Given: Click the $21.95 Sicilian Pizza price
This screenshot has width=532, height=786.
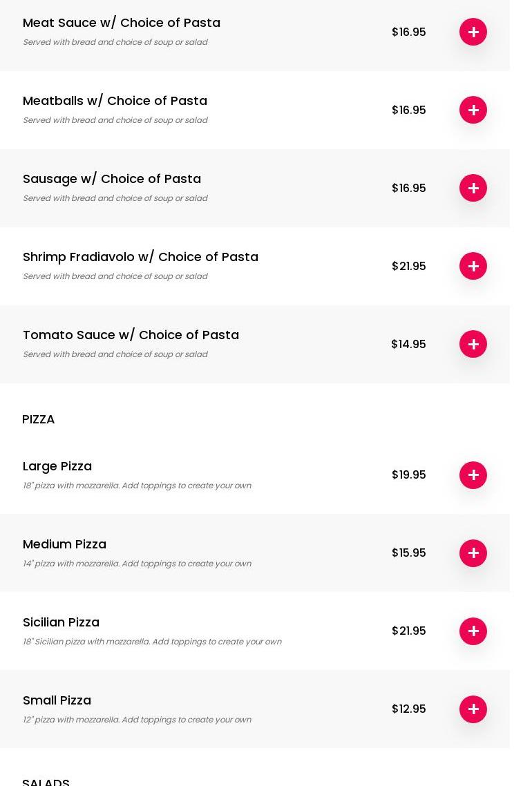Looking at the screenshot, I should (x=408, y=631).
